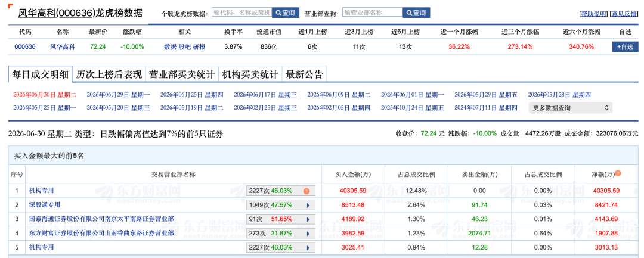Click orange info icon in row 1 stats box
The height and width of the screenshot is (258, 644).
[306, 191]
